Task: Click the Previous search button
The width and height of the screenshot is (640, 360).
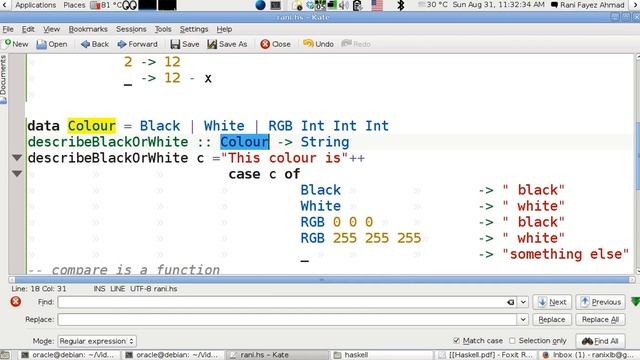Action: coord(600,302)
